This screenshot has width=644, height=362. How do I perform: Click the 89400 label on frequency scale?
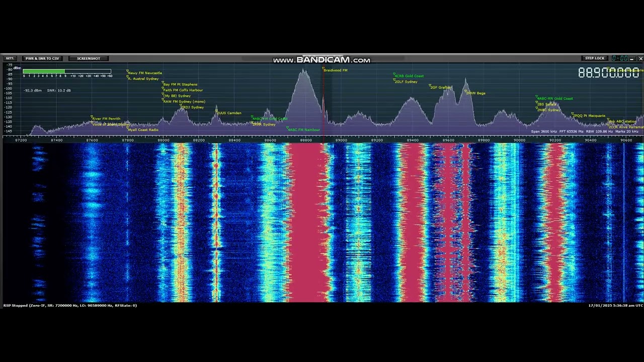point(413,140)
